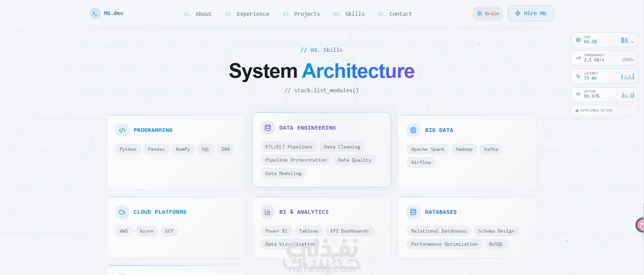The width and height of the screenshot is (644, 275).
Task: Click the Hire Me button
Action: click(x=531, y=13)
